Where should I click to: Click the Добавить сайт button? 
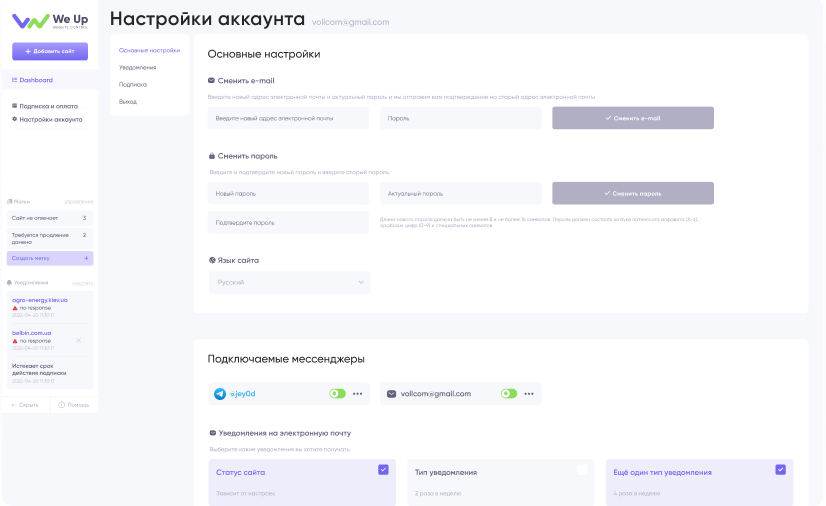click(x=50, y=51)
